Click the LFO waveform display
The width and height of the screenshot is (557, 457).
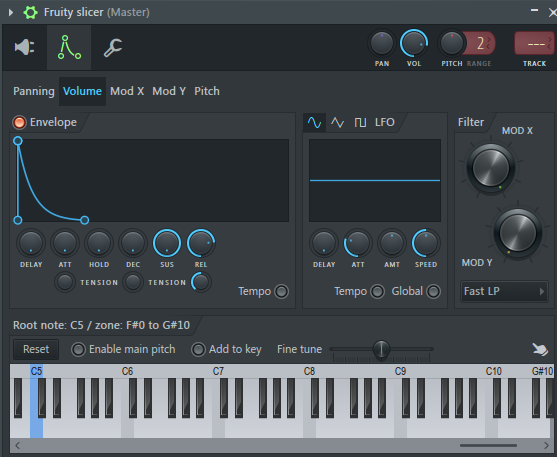(x=375, y=181)
